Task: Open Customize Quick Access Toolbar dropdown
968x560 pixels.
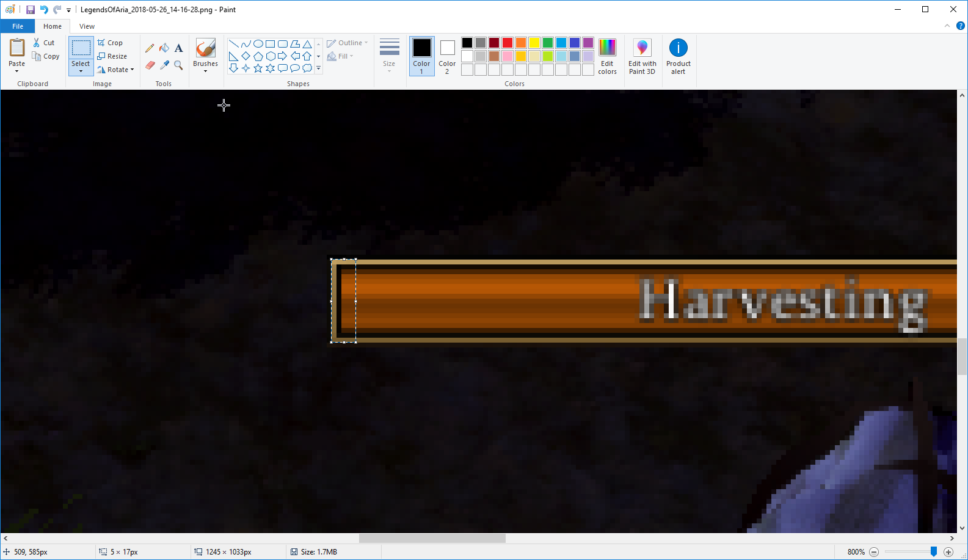Action: point(68,10)
